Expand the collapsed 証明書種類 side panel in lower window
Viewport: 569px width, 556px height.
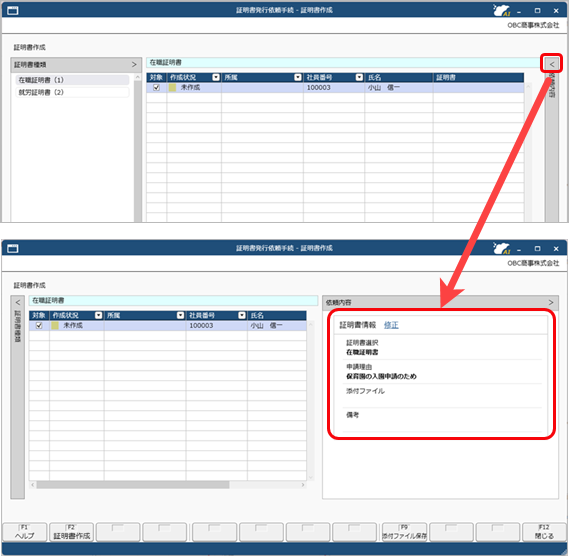[x=17, y=302]
